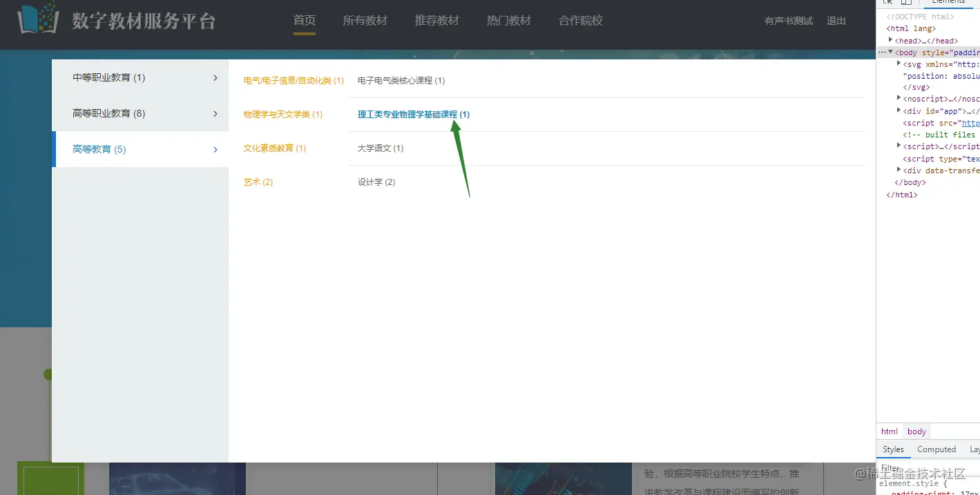Viewport: 980px width, 495px height.
Task: Select the closing </html> tag line
Action: [x=902, y=195]
